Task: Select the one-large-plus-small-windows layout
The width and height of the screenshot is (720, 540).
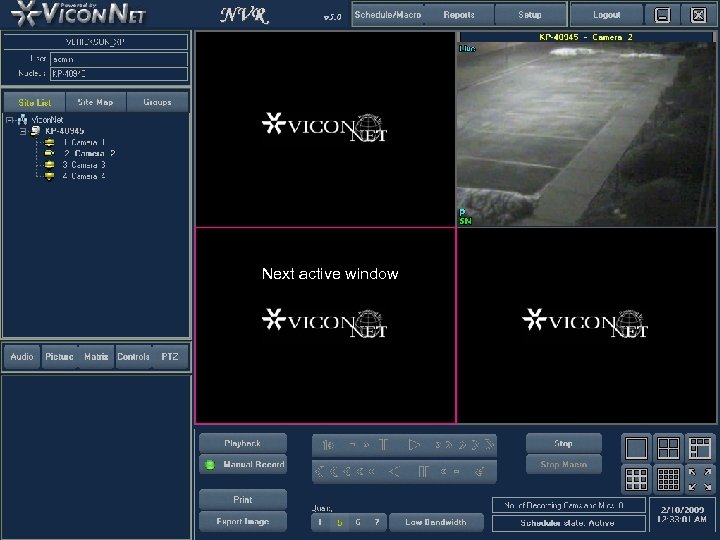Action: (x=700, y=448)
